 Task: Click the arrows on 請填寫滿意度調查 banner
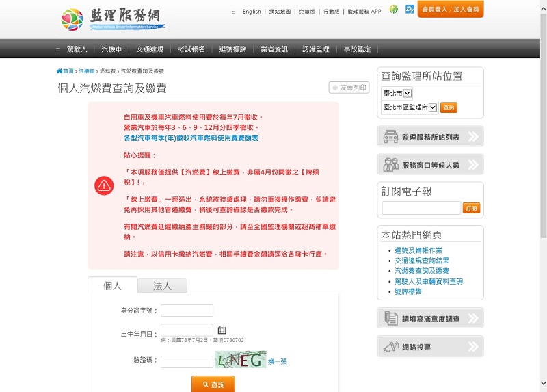point(473,318)
